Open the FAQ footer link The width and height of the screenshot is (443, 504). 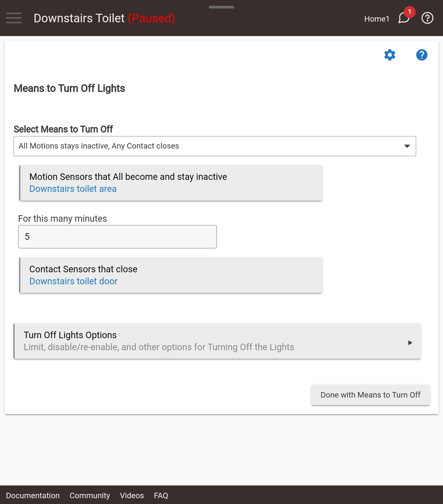161,495
